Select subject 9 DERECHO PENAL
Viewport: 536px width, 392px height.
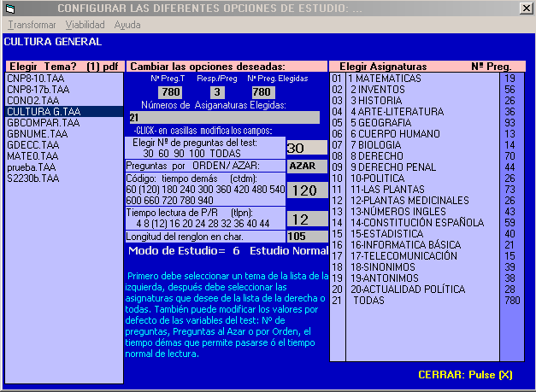coord(422,167)
